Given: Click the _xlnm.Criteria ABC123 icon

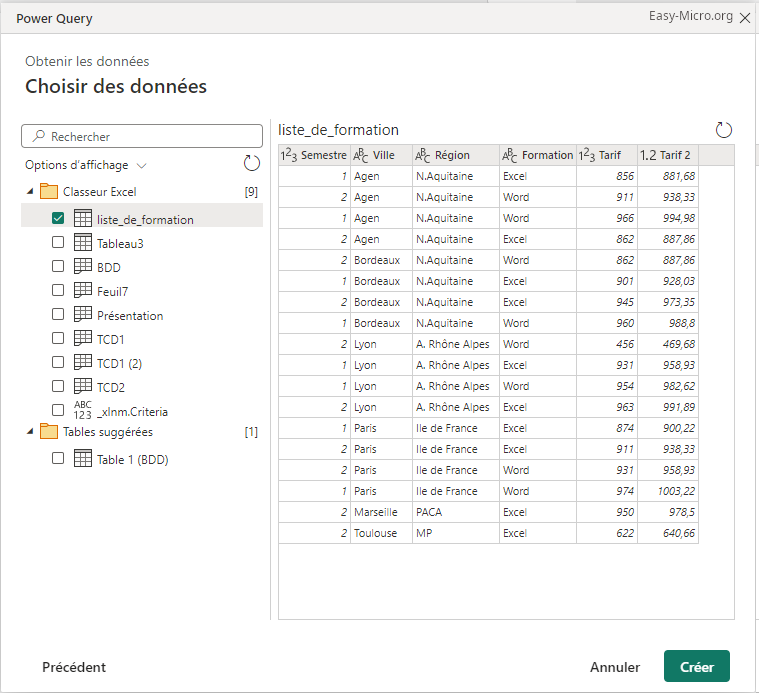Looking at the screenshot, I should click(x=83, y=410).
